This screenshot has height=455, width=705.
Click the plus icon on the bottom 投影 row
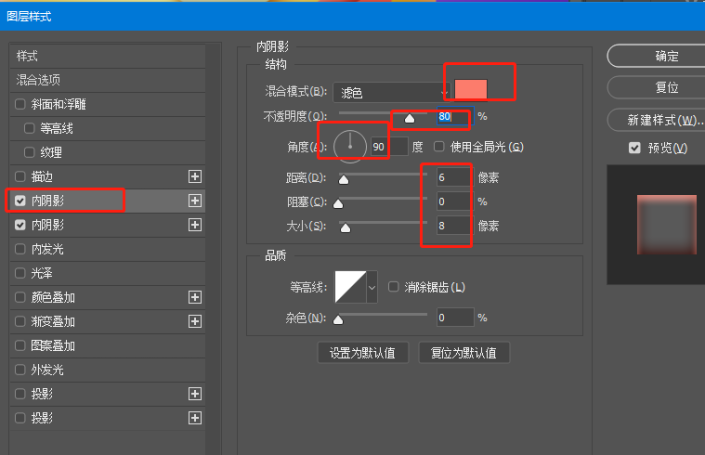click(195, 417)
